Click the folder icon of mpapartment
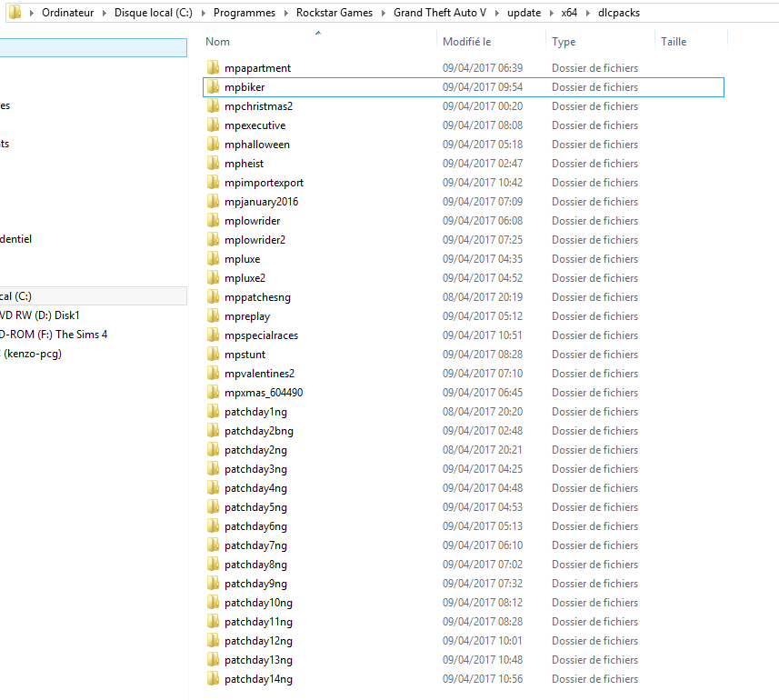This screenshot has height=700, width=779. coord(213,67)
